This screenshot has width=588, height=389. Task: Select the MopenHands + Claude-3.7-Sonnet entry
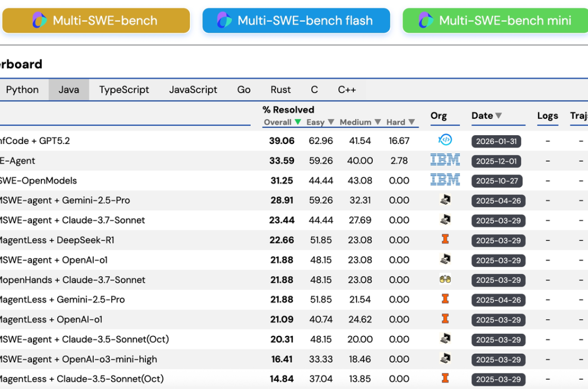point(72,280)
